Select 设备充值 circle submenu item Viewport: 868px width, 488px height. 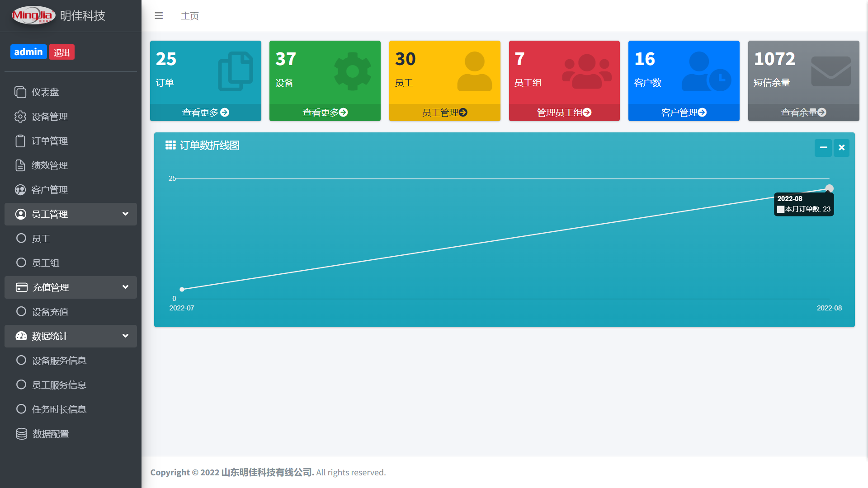[21, 311]
